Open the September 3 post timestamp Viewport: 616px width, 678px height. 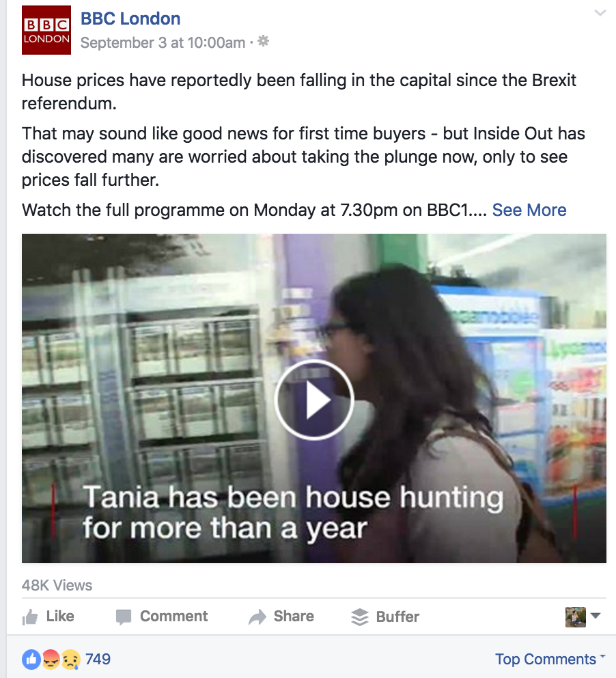pyautogui.click(x=163, y=42)
